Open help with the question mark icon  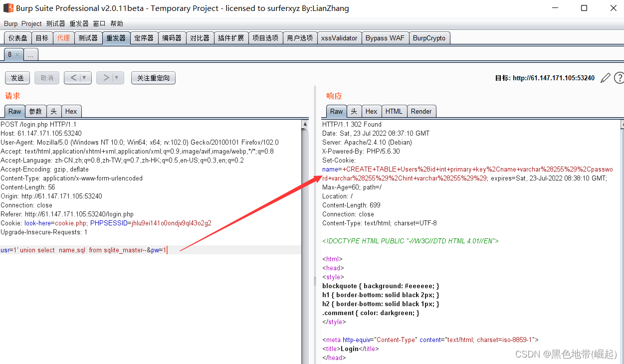click(619, 78)
